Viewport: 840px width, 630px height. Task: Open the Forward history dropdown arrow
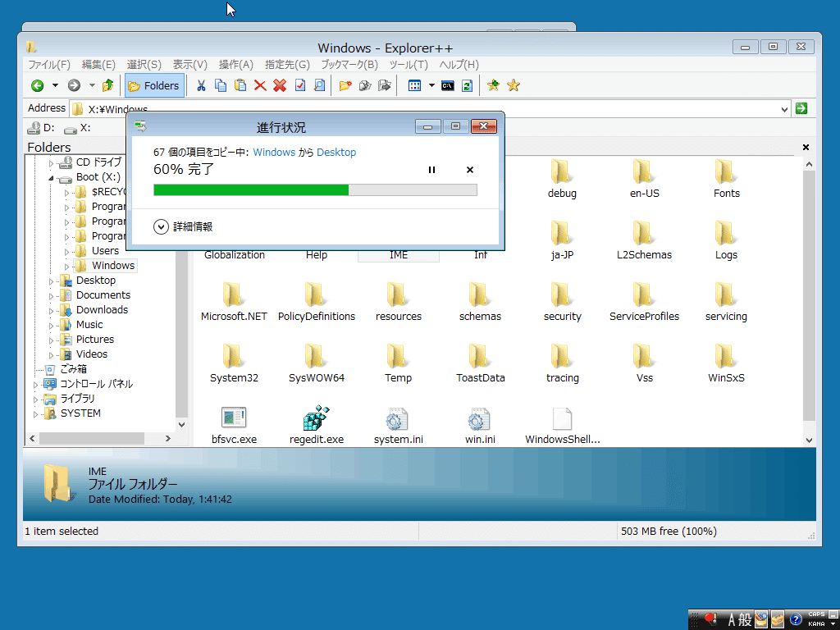pyautogui.click(x=92, y=85)
